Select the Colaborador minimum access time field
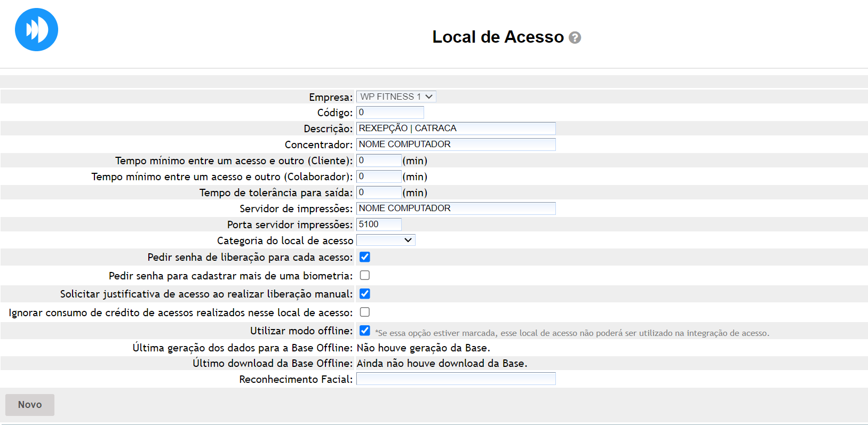The image size is (868, 425). tap(379, 177)
